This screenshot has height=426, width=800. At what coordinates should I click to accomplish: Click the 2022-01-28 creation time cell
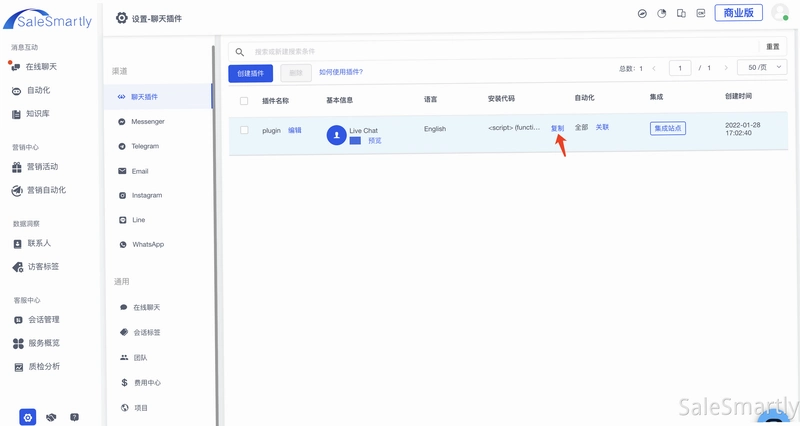coord(742,129)
